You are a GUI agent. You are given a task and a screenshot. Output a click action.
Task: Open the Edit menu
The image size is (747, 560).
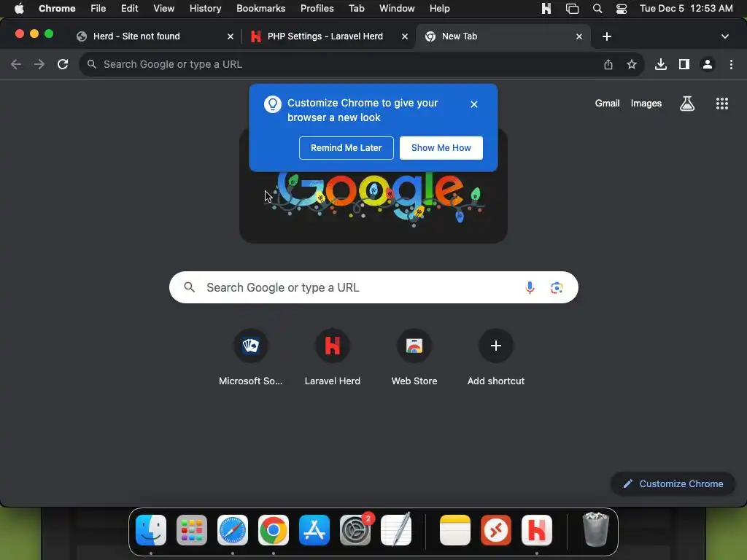(130, 9)
